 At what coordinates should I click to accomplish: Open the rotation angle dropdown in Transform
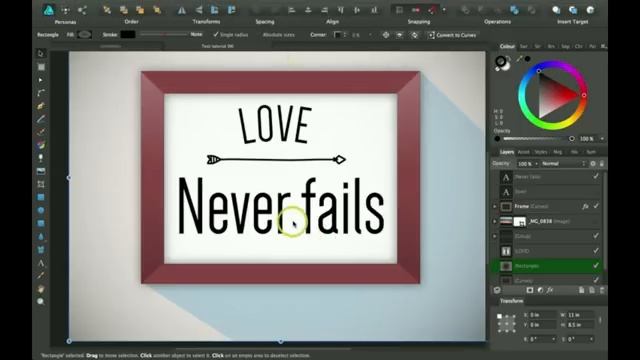[x=553, y=339]
